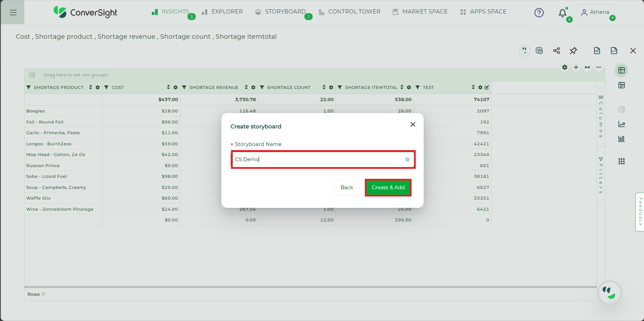Open the SHORTAGE COUNT column filter

click(x=262, y=88)
